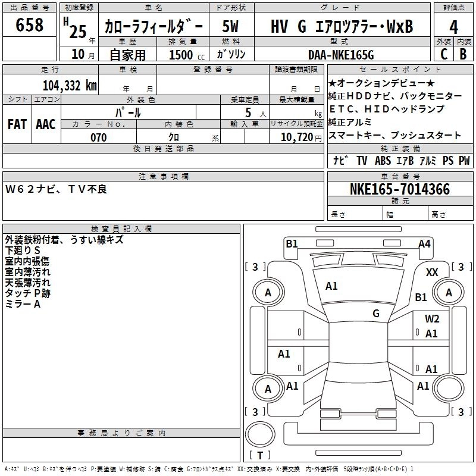Click the shift value FAT

click(x=17, y=124)
